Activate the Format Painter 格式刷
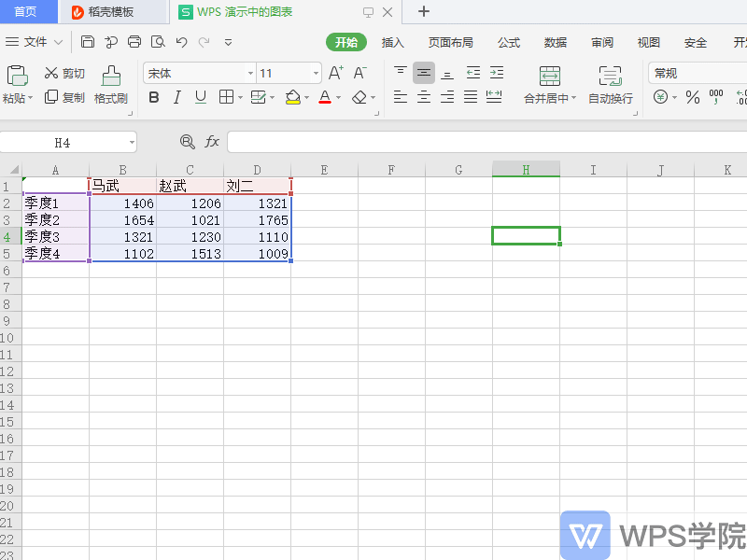 111,85
